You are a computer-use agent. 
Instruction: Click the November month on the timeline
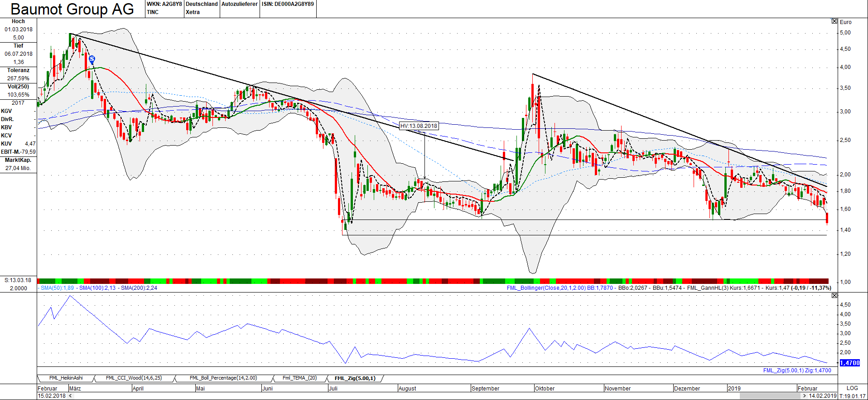pyautogui.click(x=617, y=389)
